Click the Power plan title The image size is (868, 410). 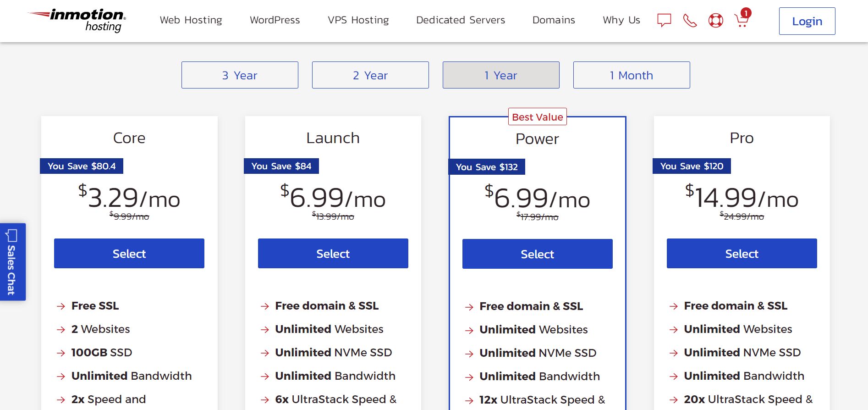(538, 139)
